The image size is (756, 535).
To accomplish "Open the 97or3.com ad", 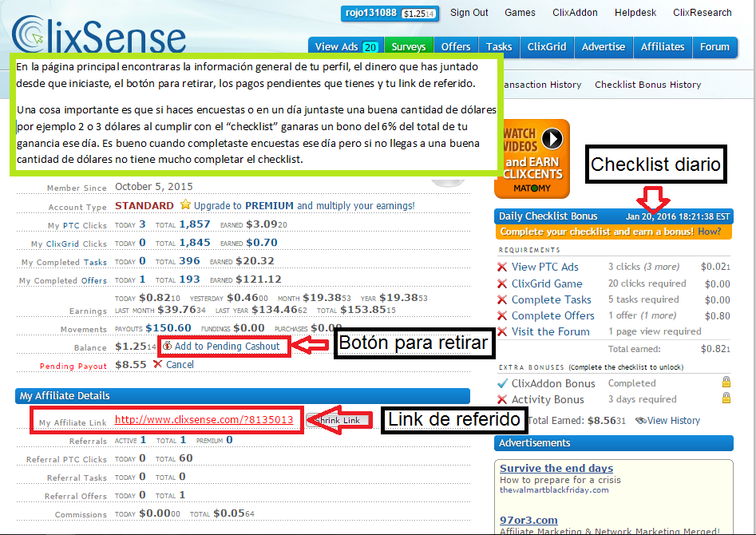I will (x=528, y=520).
